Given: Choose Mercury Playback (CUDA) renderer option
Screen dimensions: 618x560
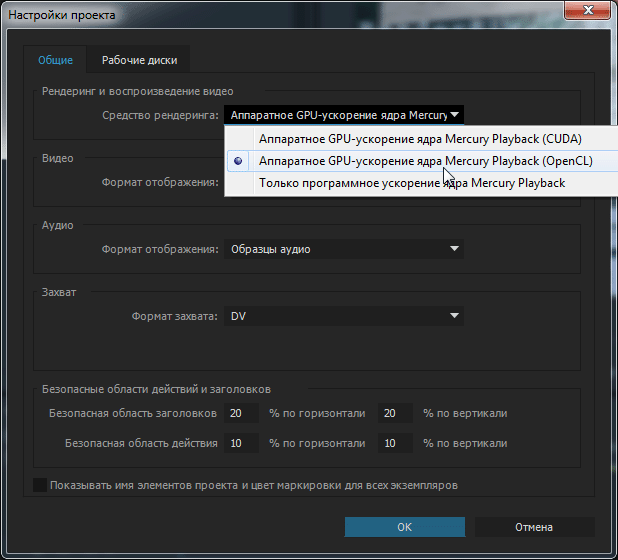Looking at the screenshot, I should (420, 139).
